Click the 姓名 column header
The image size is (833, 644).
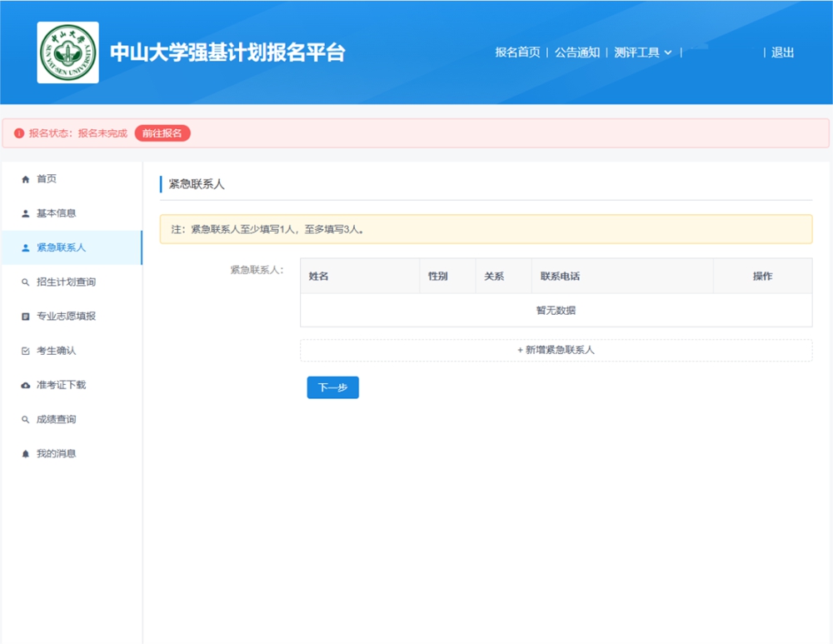[318, 276]
